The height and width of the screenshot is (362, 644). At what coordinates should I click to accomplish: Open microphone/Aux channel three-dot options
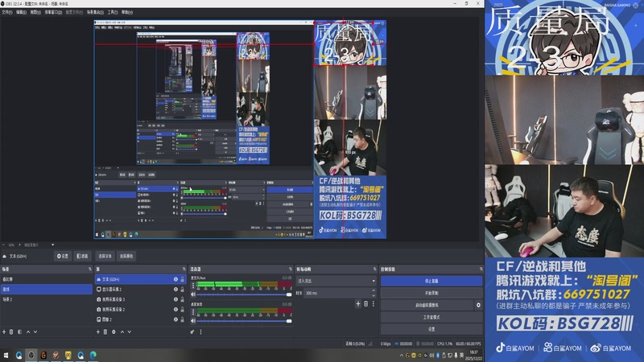[x=193, y=285]
